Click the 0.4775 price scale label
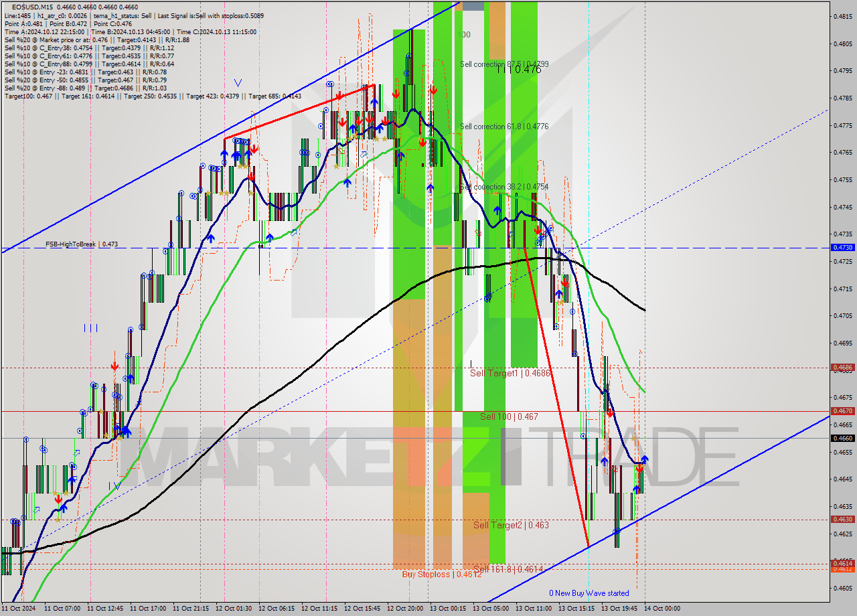The image size is (857, 616). [x=843, y=125]
